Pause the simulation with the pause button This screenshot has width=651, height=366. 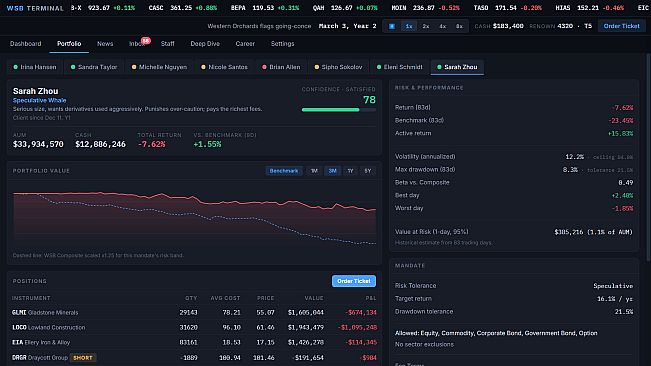[x=392, y=26]
